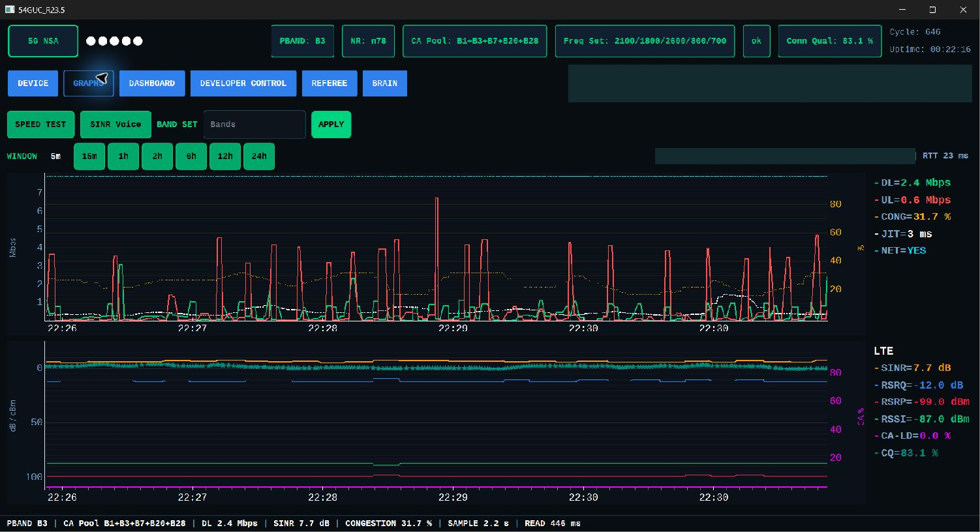Click the Cycle counter text
Viewport: 980px width, 532px height.
(x=915, y=32)
